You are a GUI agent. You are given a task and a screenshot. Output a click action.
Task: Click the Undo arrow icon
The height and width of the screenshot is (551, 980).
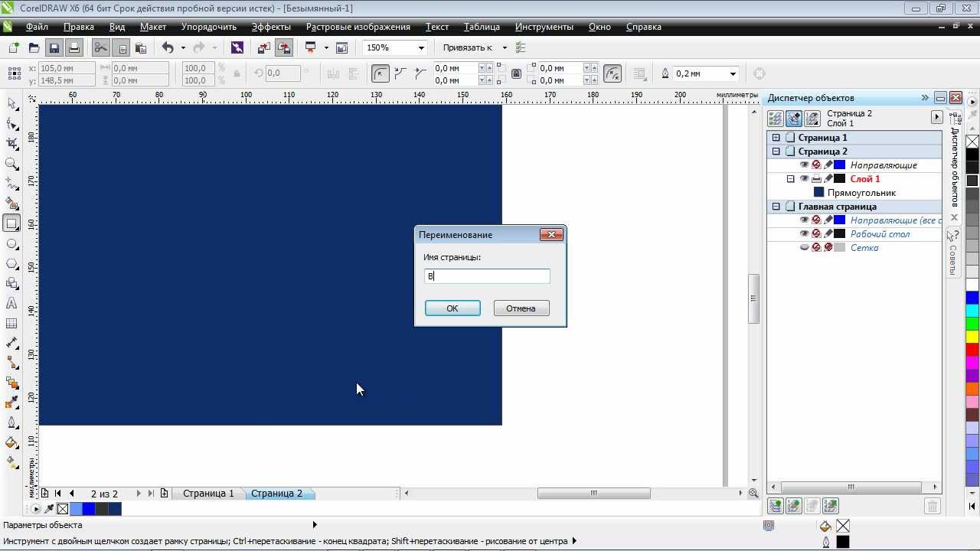point(168,47)
